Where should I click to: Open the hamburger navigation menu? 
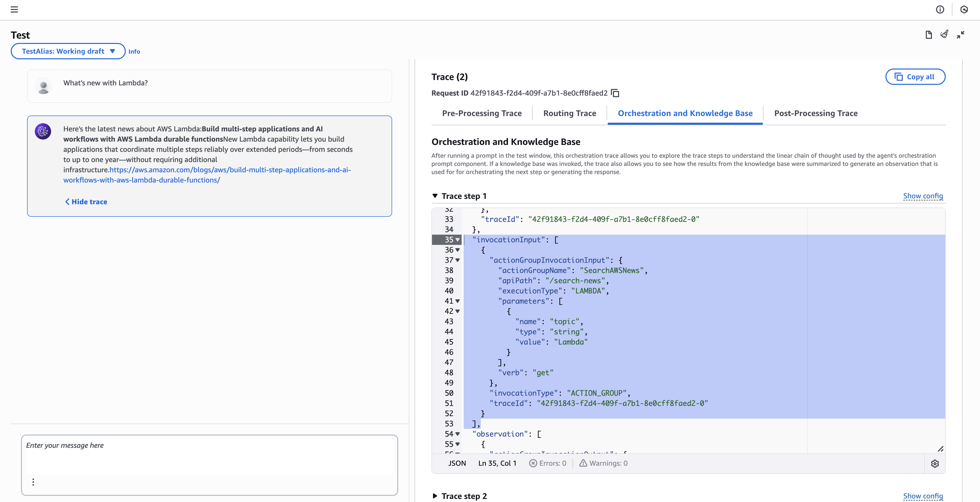pyautogui.click(x=14, y=9)
